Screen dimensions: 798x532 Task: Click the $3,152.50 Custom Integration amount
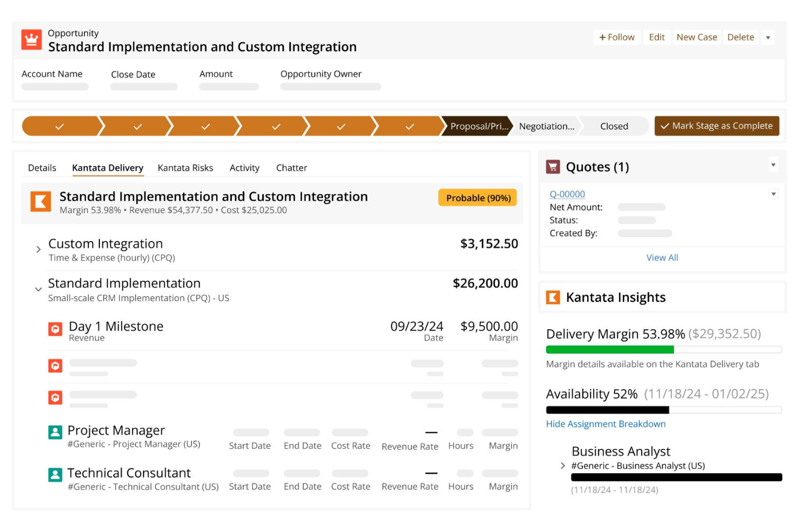[489, 244]
